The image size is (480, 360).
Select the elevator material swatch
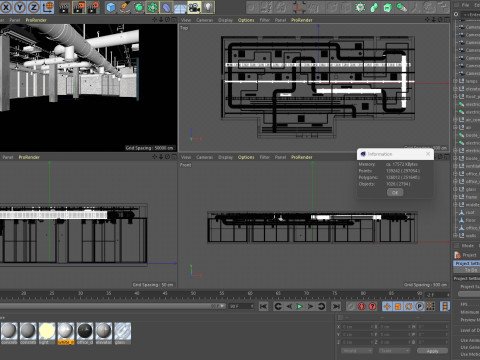coord(104,333)
